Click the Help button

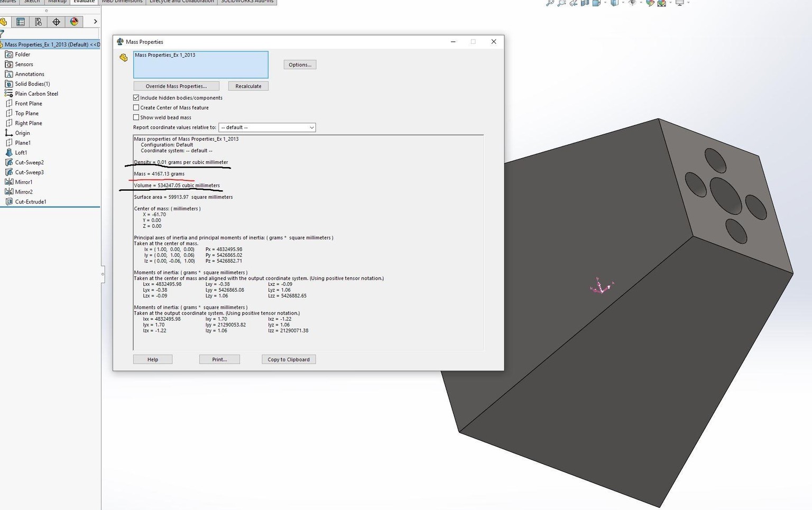pos(153,359)
